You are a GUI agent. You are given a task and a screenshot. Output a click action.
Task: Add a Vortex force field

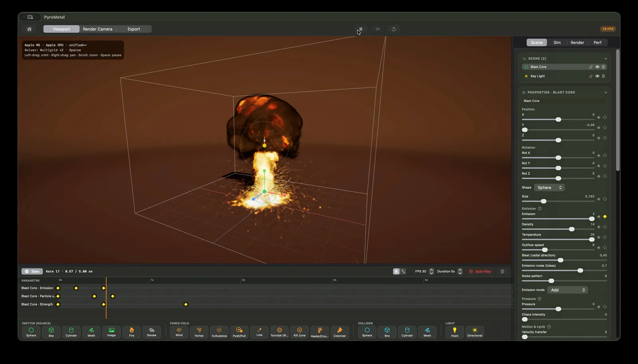[199, 332]
